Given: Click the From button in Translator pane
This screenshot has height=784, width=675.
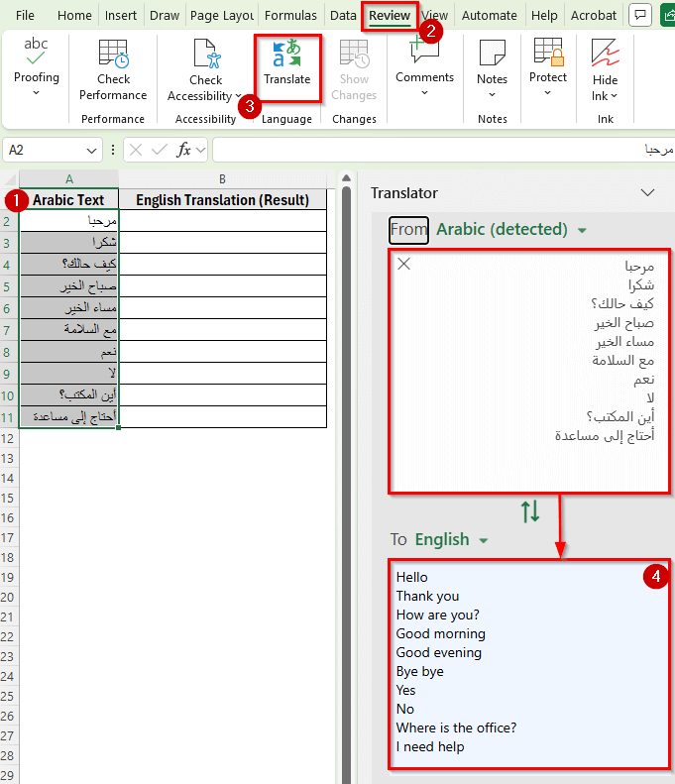Looking at the screenshot, I should (x=408, y=230).
